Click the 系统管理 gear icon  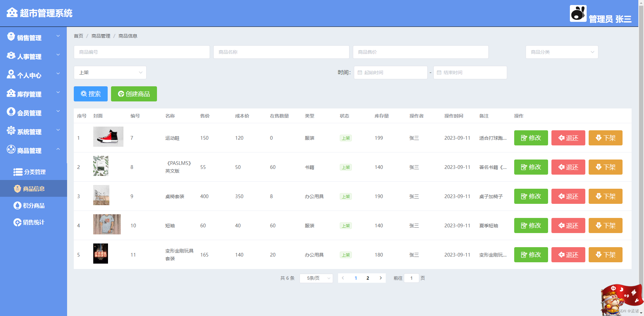pyautogui.click(x=11, y=130)
